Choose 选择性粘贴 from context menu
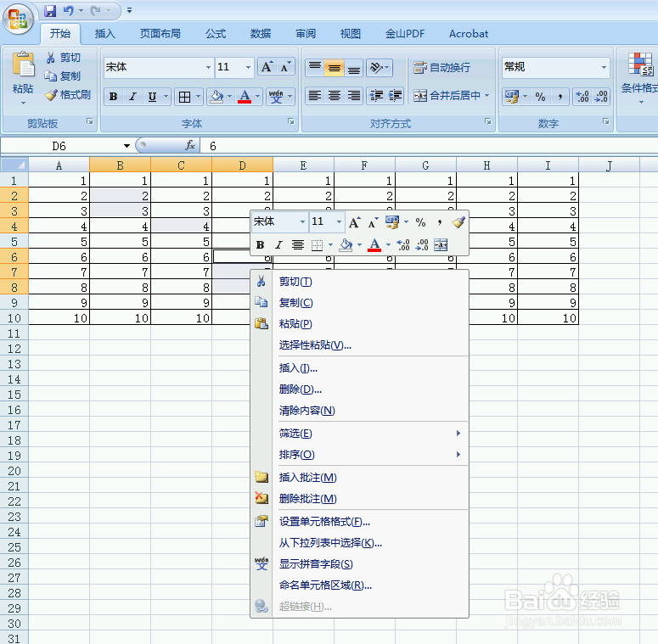This screenshot has width=658, height=644. click(369, 345)
